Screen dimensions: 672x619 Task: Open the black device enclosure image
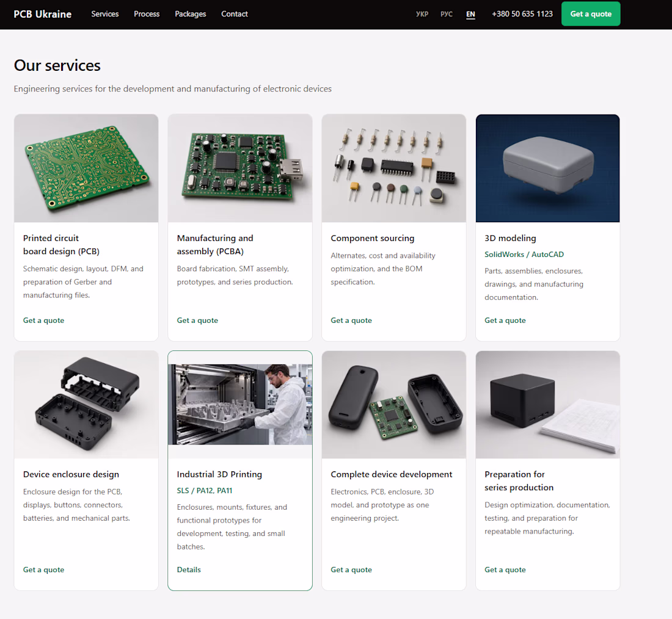(x=86, y=405)
